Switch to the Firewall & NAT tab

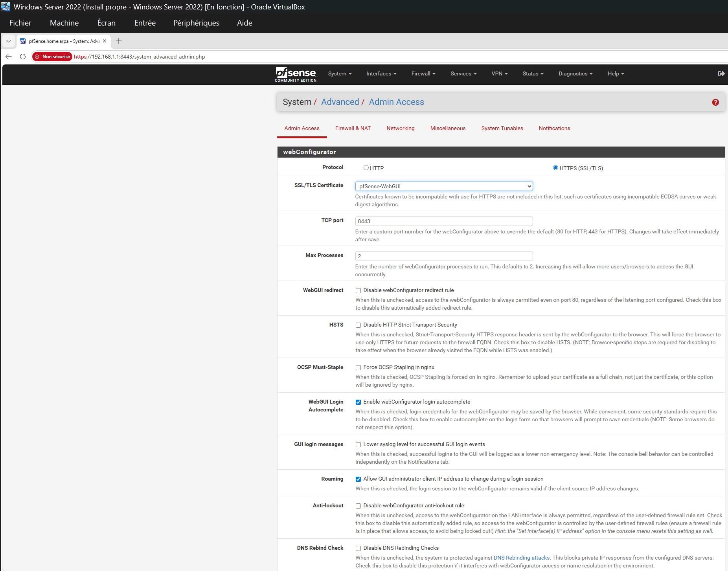(x=353, y=128)
